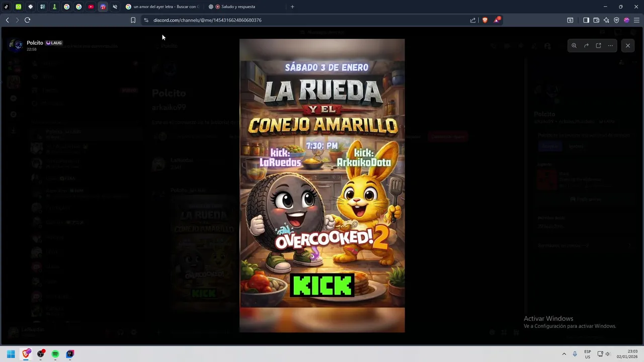644x362 pixels.
Task: Open the image in browser via pop-out icon
Action: pyautogui.click(x=598, y=46)
